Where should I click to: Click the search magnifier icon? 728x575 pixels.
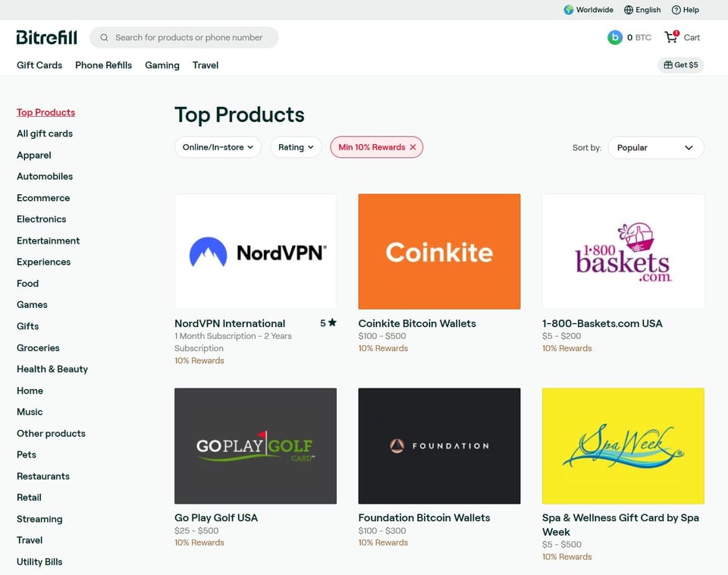[105, 38]
